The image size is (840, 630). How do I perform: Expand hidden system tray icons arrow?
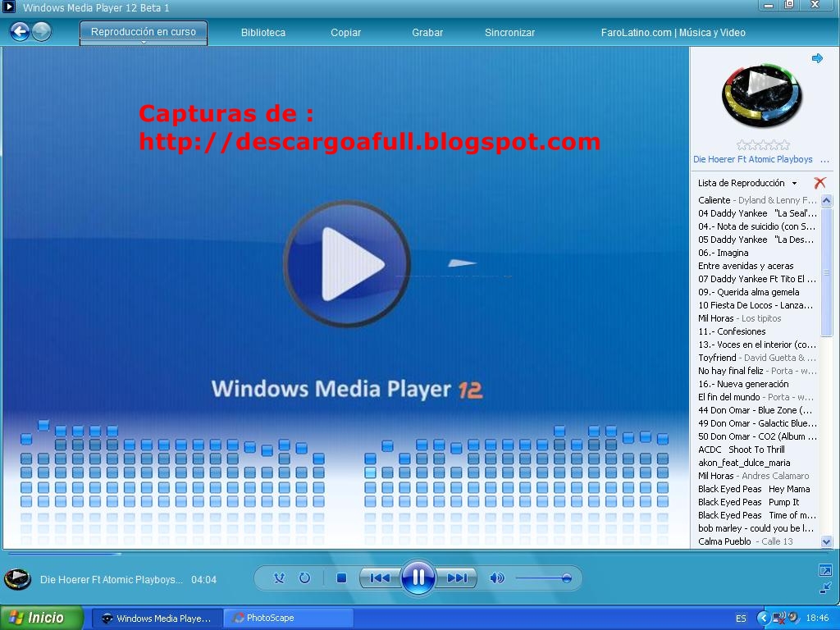tap(763, 619)
